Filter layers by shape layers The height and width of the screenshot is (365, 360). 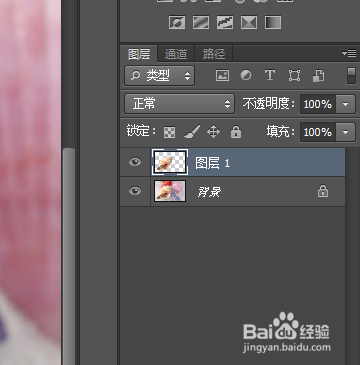pos(294,75)
